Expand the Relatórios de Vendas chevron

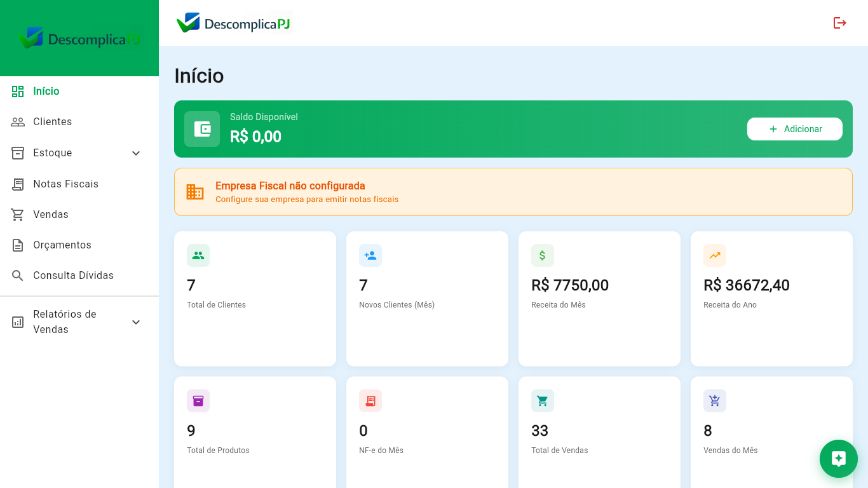tap(136, 322)
